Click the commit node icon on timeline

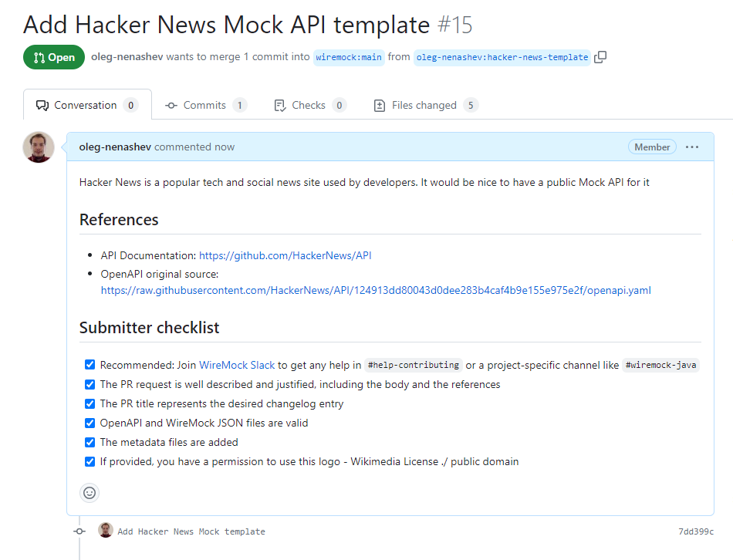coord(79,531)
